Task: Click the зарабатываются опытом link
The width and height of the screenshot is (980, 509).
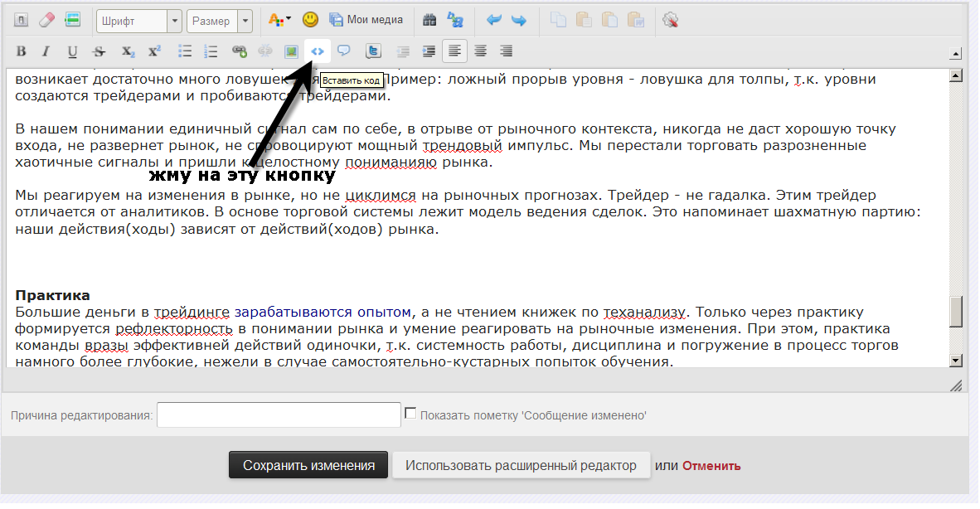Action: pos(323,313)
